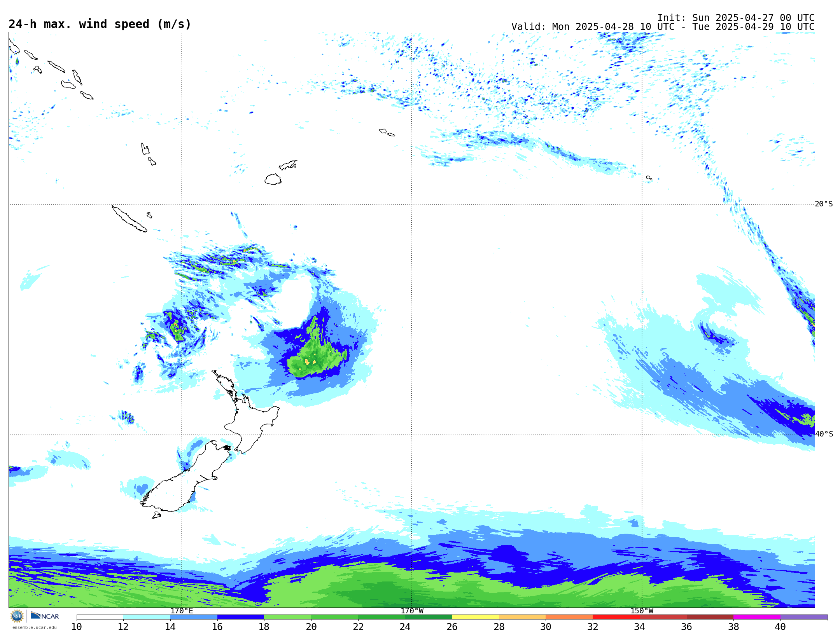Click the colorbar tick label 24

(x=405, y=627)
